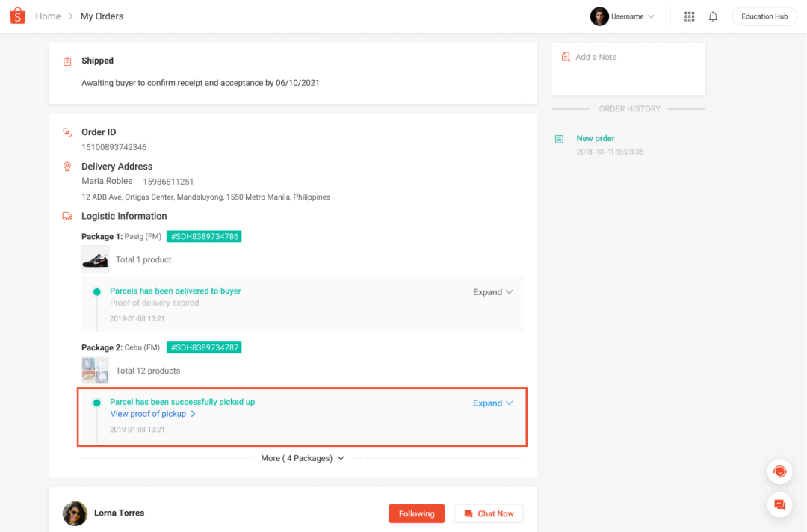This screenshot has width=807, height=532.
Task: Go to Home in breadcrumb
Action: coord(48,16)
